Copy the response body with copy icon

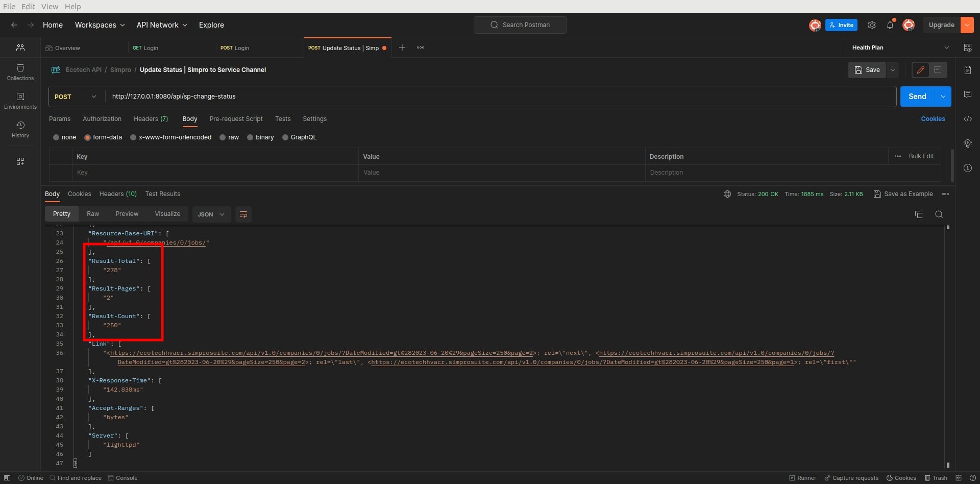[919, 214]
